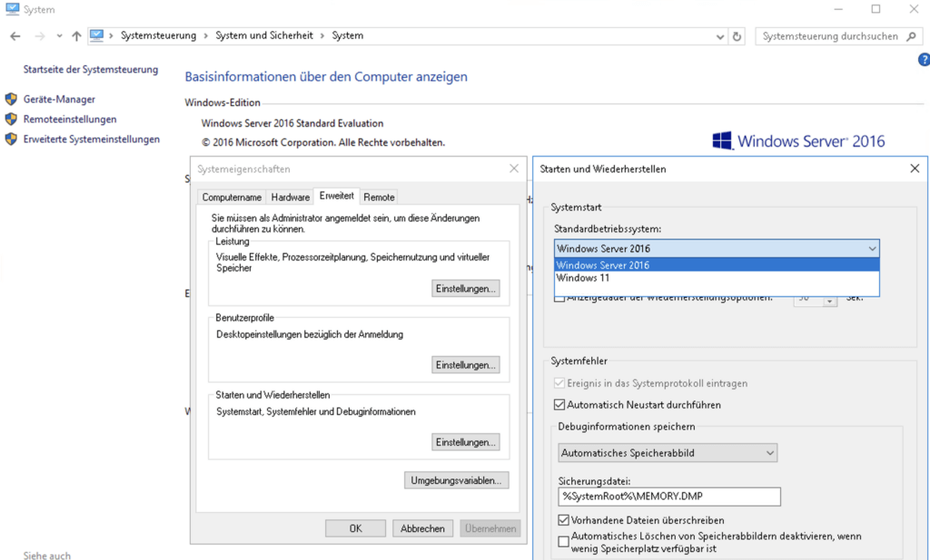Uncheck 'Vorhandene Dateien überschreiben'
The image size is (930, 560).
coord(564,521)
